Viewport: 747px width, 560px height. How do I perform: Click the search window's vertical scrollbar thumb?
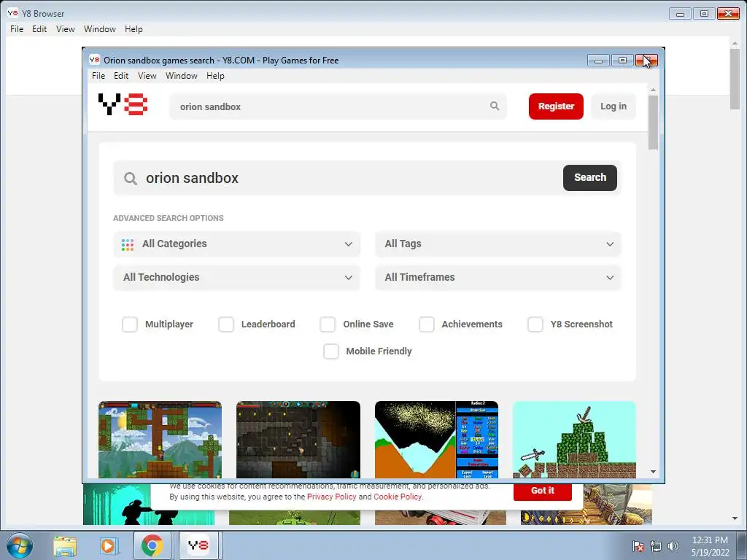653,122
